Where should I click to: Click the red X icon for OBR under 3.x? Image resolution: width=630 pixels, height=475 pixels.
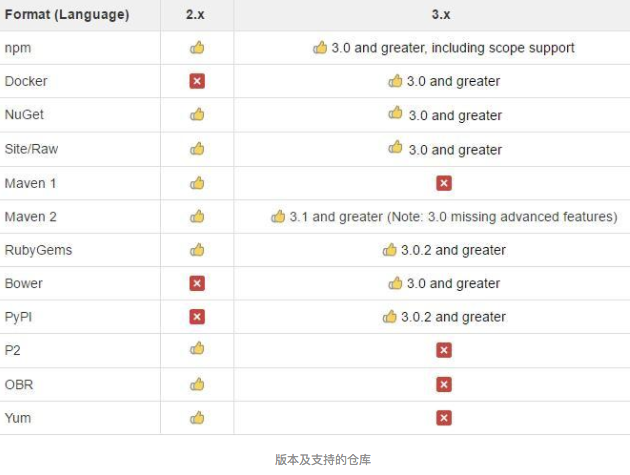click(444, 385)
